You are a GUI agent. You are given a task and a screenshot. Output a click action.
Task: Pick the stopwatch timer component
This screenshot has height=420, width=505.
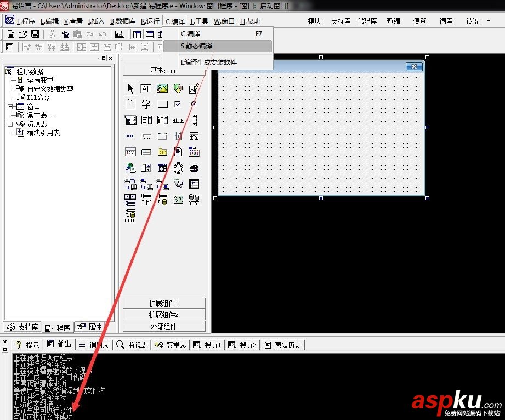(178, 168)
